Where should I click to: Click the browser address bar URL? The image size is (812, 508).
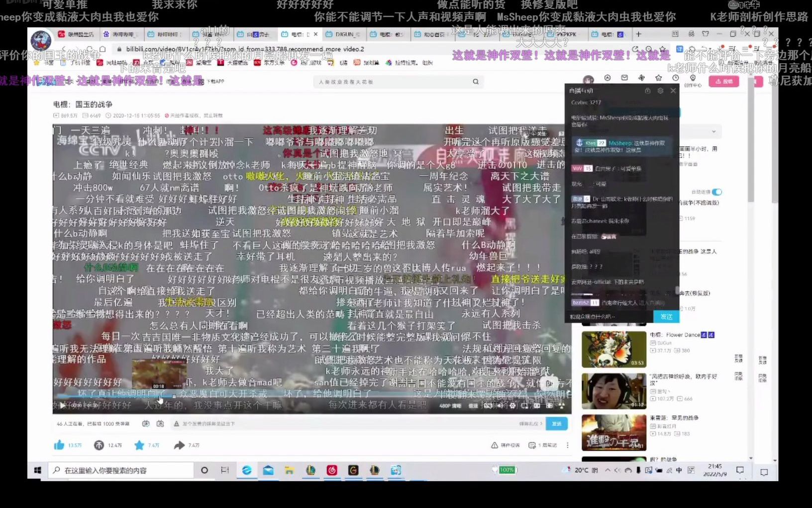tap(245, 49)
